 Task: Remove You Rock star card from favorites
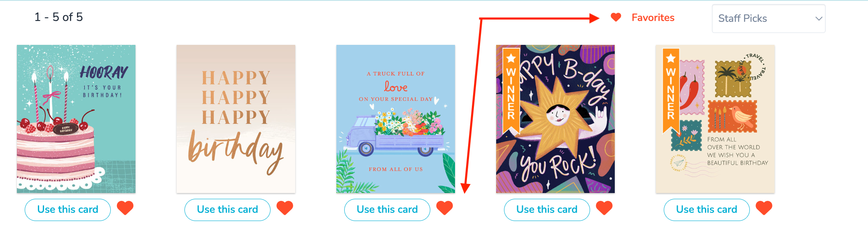tap(604, 208)
